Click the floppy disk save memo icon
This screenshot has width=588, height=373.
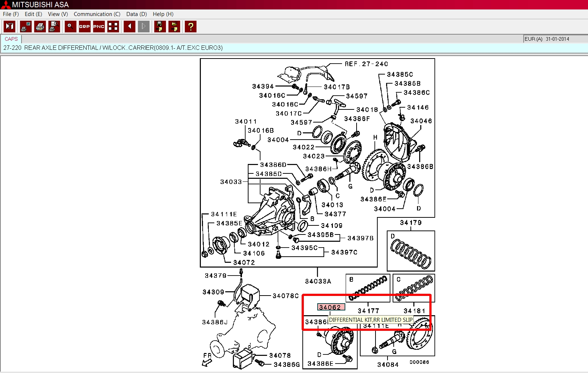click(160, 27)
